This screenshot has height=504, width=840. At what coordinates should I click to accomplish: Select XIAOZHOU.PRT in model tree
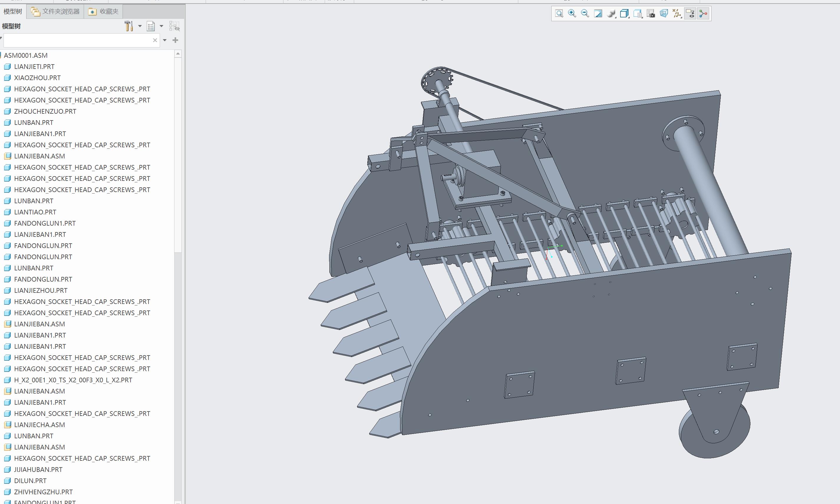pos(37,78)
